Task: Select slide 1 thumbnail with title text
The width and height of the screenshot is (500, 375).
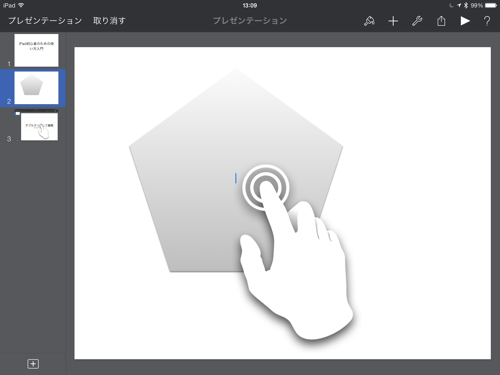Action: click(36, 50)
